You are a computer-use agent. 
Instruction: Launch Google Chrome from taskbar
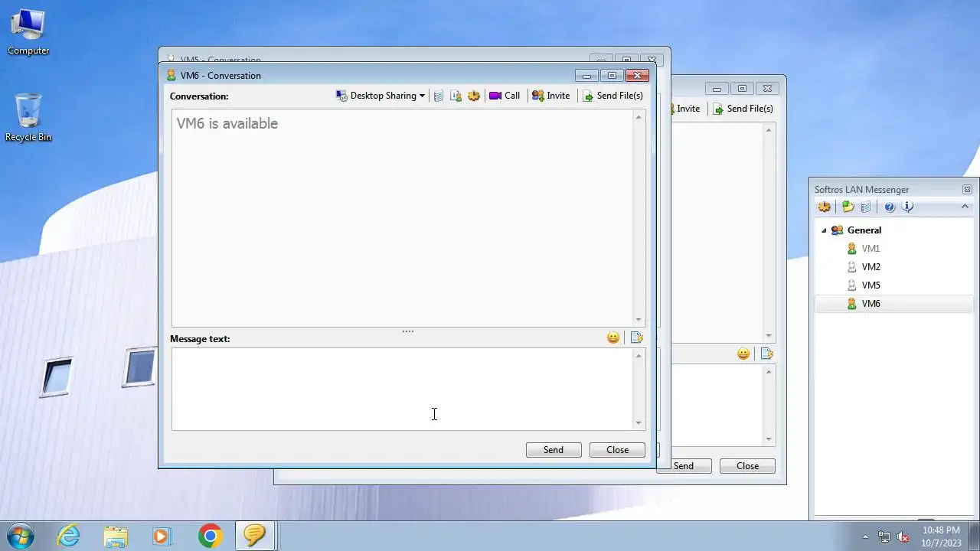[x=210, y=536]
